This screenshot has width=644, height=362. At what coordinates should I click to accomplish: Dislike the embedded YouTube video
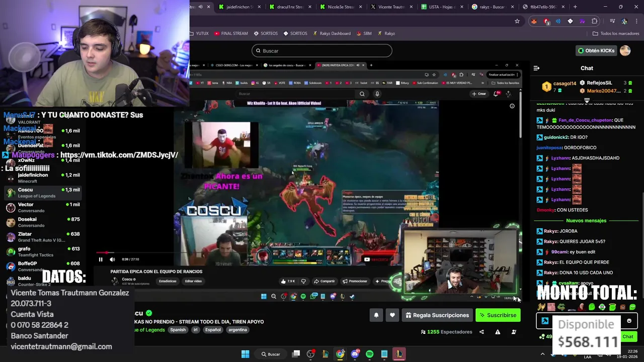(x=303, y=281)
